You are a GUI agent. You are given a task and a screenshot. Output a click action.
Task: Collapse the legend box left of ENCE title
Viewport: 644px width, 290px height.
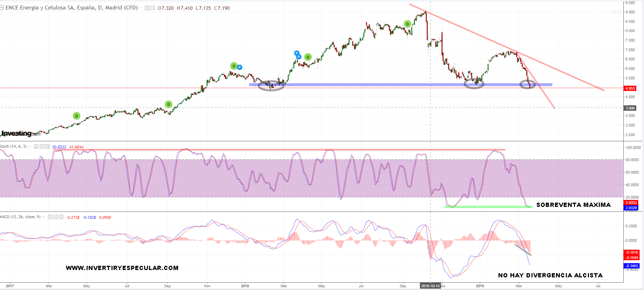[2, 8]
